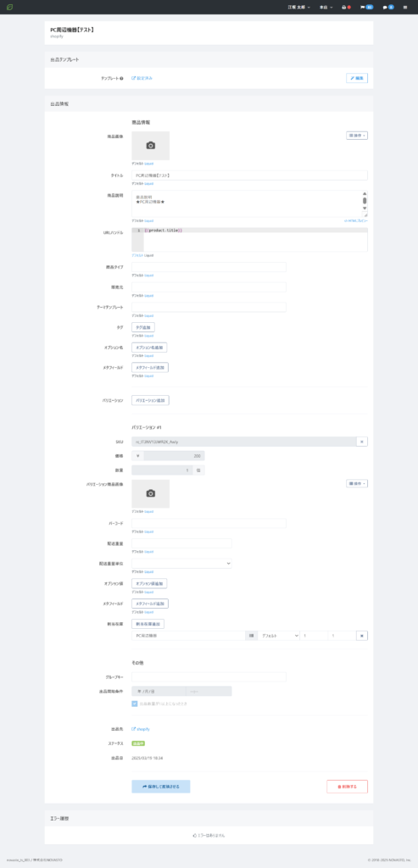418x868 pixels.
Task: Click the list icon beside allocated stock name
Action: pos(251,636)
